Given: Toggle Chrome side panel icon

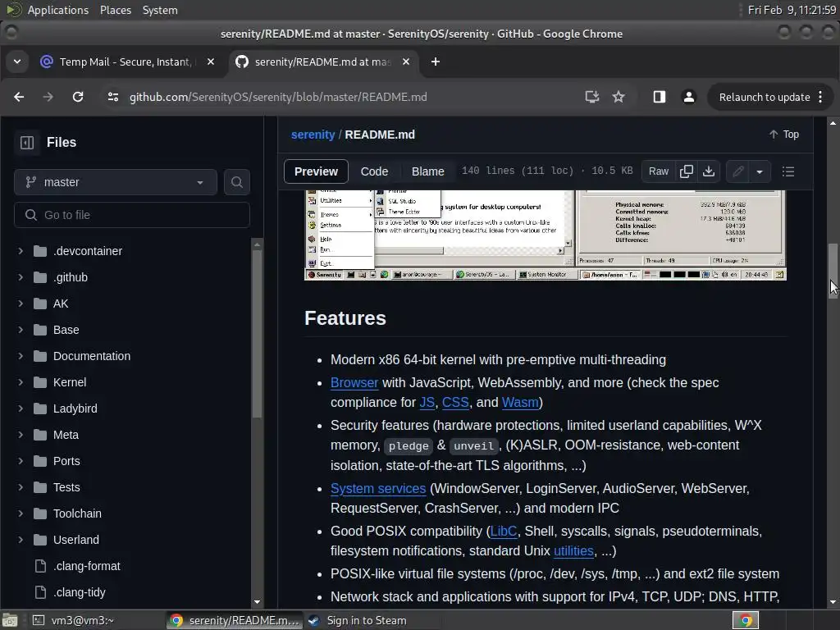Looking at the screenshot, I should pyautogui.click(x=660, y=97).
